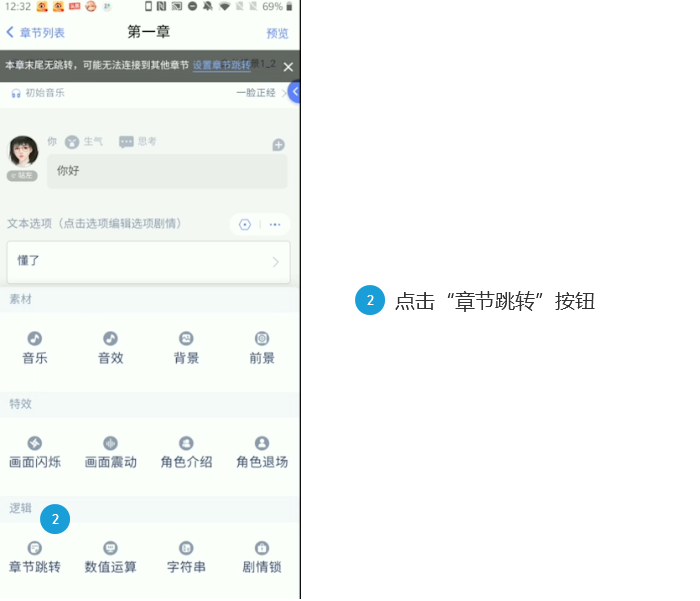The image size is (700, 601).
Task: Tap the 你 character name label
Action: pos(52,142)
